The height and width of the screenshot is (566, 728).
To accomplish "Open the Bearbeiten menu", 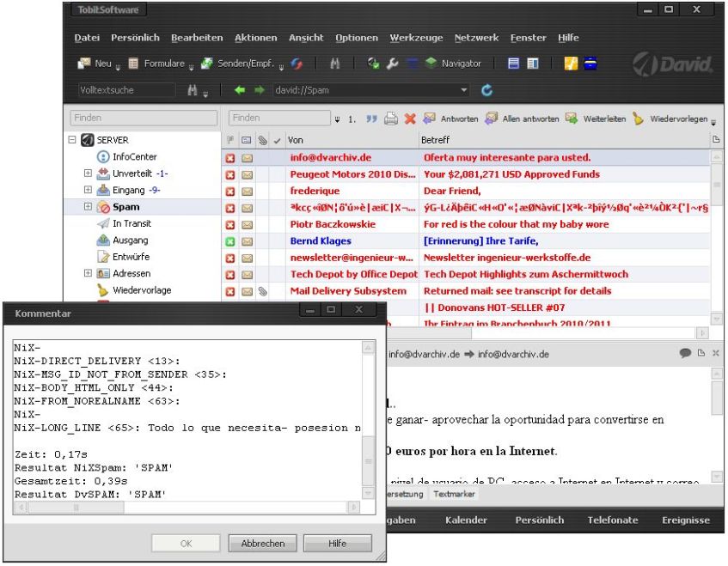I will [197, 38].
